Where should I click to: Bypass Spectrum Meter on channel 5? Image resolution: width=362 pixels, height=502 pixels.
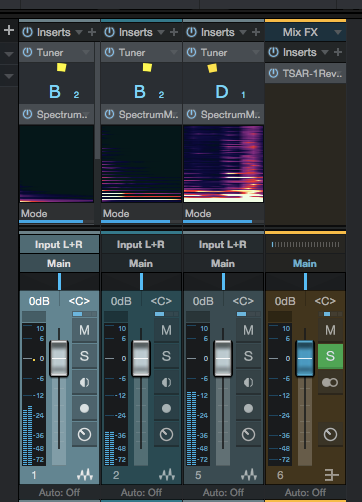point(191,114)
